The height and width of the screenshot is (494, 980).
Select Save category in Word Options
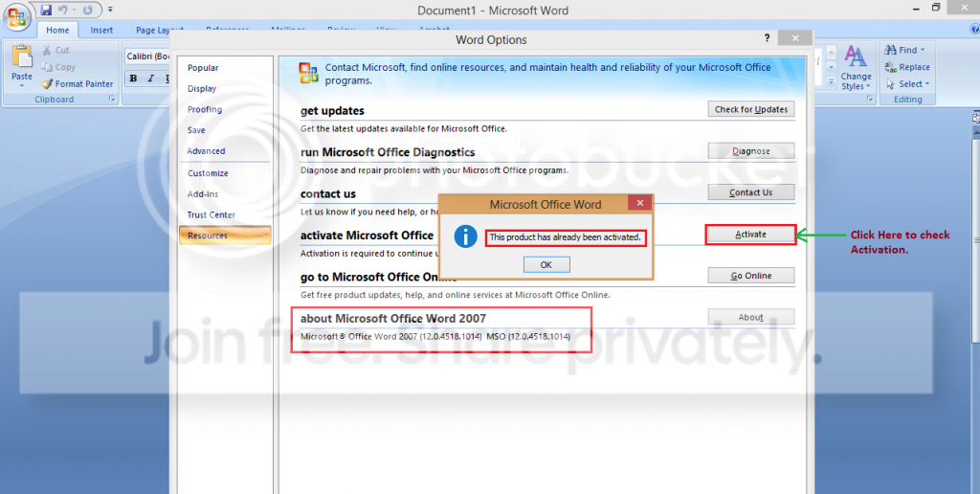(x=196, y=130)
